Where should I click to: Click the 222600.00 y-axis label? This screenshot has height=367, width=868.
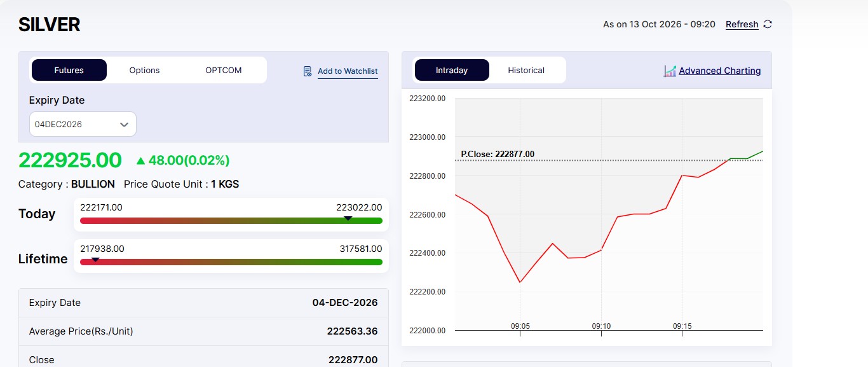click(x=427, y=215)
